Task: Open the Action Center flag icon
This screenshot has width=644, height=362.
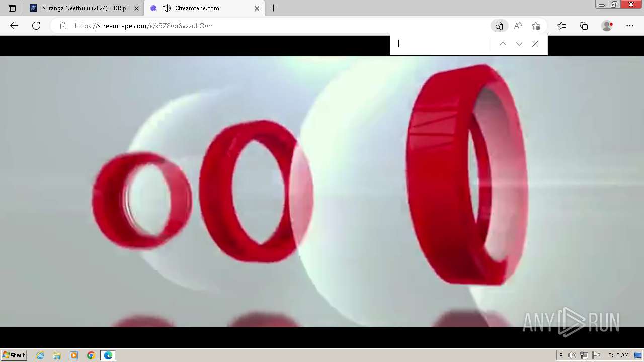Action: (596, 355)
